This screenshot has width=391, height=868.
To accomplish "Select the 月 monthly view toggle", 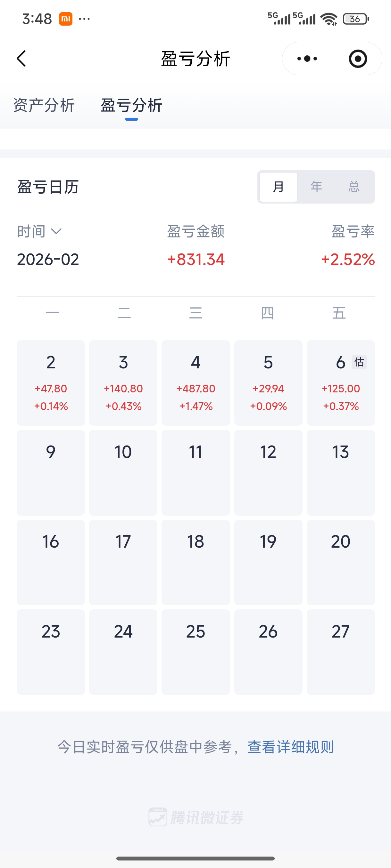I will (278, 187).
